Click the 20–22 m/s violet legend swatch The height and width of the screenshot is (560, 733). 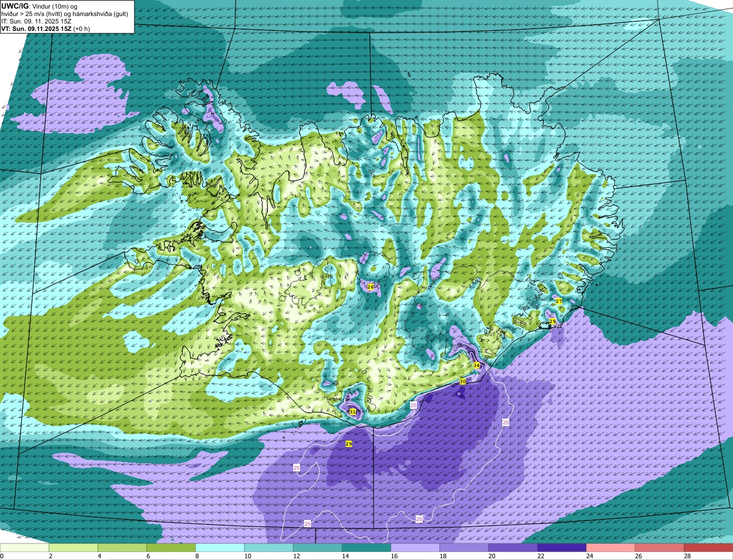click(513, 547)
